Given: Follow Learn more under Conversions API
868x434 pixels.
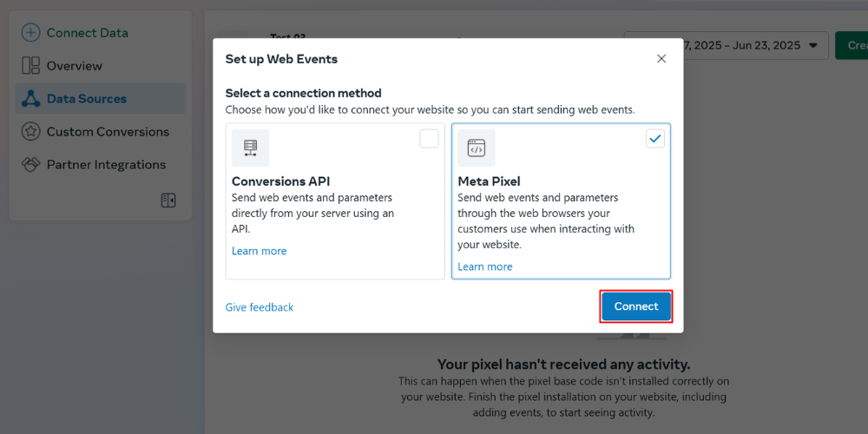Looking at the screenshot, I should 259,251.
